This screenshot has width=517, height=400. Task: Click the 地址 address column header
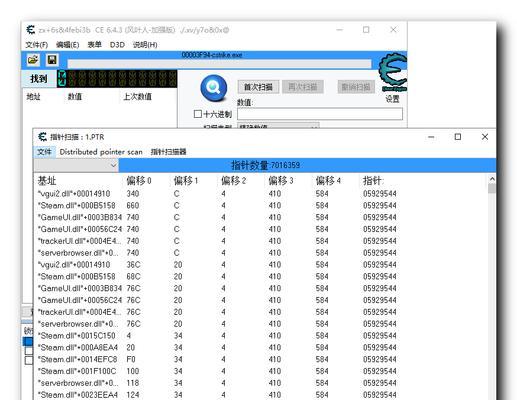coord(33,97)
